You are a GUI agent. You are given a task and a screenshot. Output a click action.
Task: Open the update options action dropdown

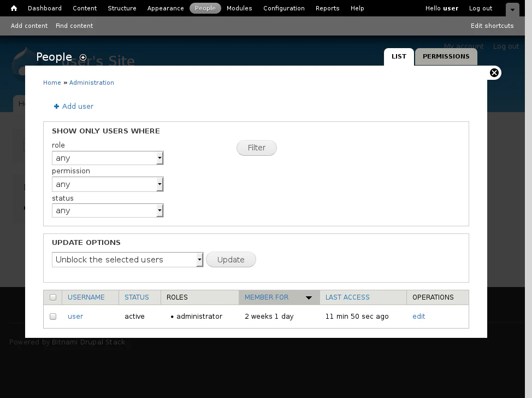click(127, 260)
